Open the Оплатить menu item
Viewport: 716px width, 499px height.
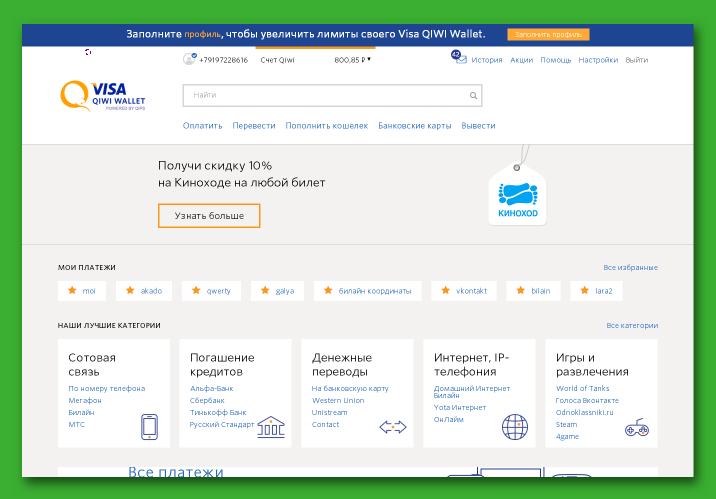tap(202, 126)
